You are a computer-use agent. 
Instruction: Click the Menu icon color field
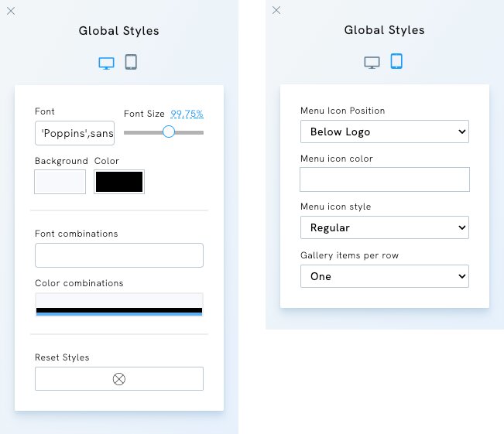(x=385, y=179)
